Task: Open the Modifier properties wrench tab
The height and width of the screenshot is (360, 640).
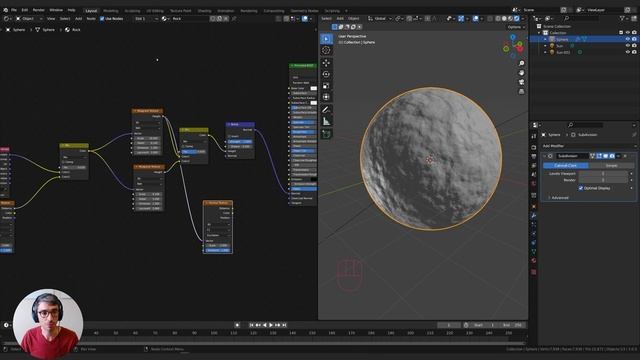Action: coord(533,215)
